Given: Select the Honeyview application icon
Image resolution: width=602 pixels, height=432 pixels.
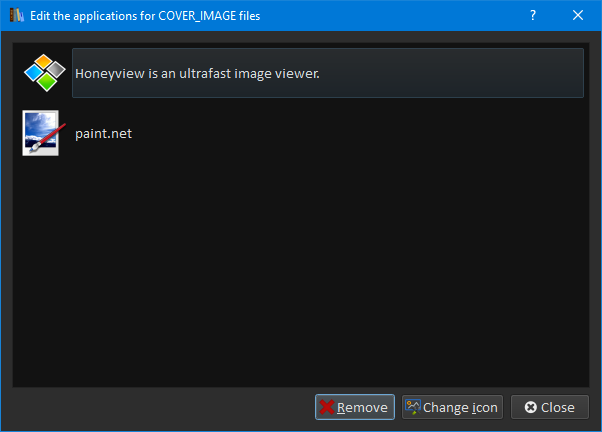Looking at the screenshot, I should pos(45,73).
